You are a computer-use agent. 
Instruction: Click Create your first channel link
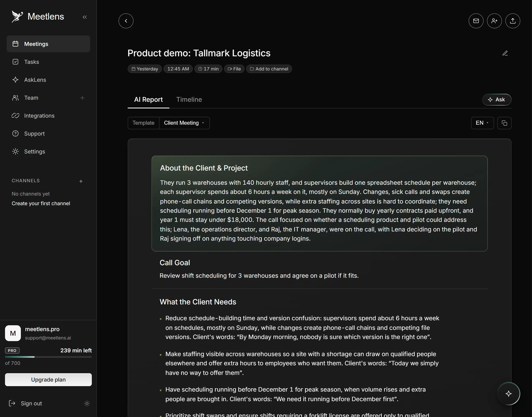coord(41,203)
